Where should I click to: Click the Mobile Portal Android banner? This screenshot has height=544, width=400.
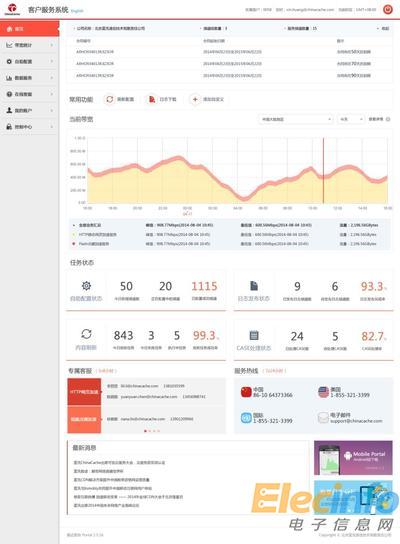tap(353, 458)
